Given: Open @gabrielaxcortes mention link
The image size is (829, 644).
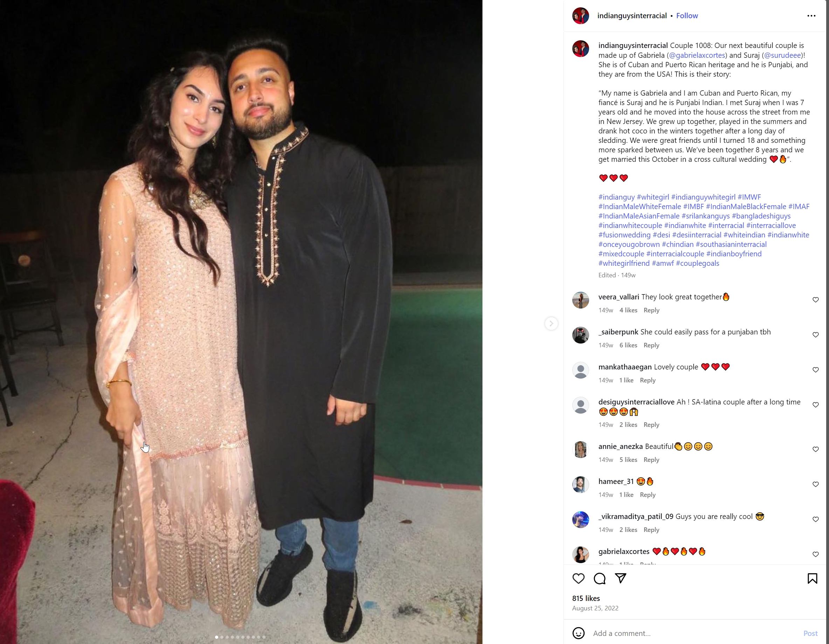Looking at the screenshot, I should [697, 55].
